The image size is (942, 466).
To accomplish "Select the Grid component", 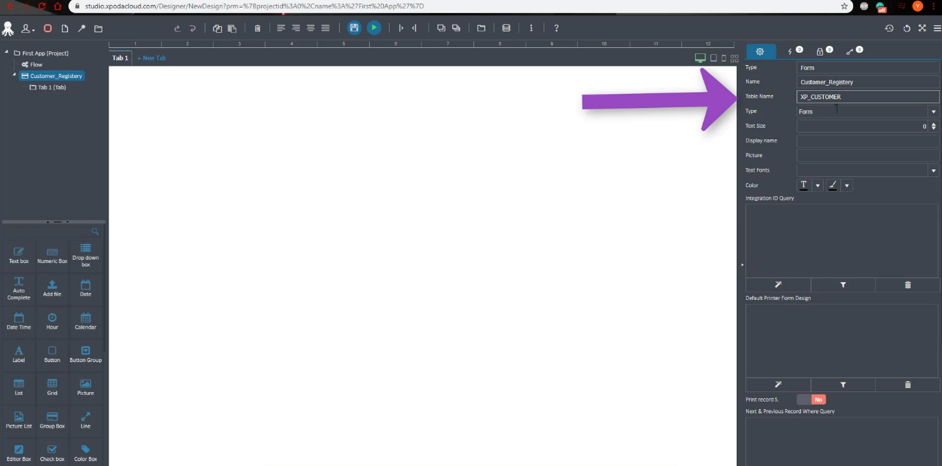I will (x=52, y=387).
